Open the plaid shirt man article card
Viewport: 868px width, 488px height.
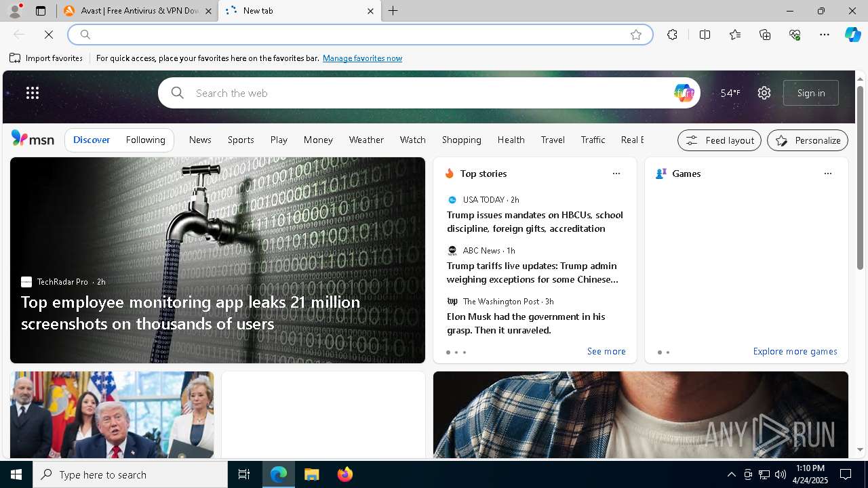641,415
